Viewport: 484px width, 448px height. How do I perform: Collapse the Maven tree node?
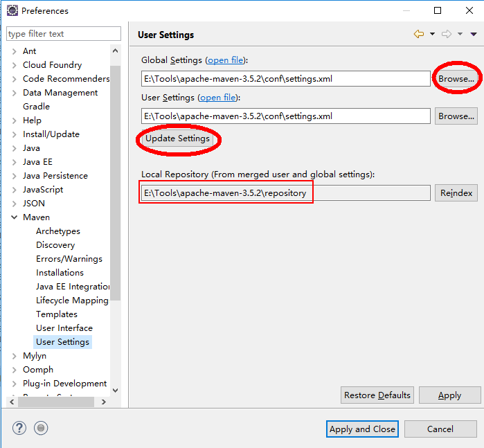tap(14, 217)
